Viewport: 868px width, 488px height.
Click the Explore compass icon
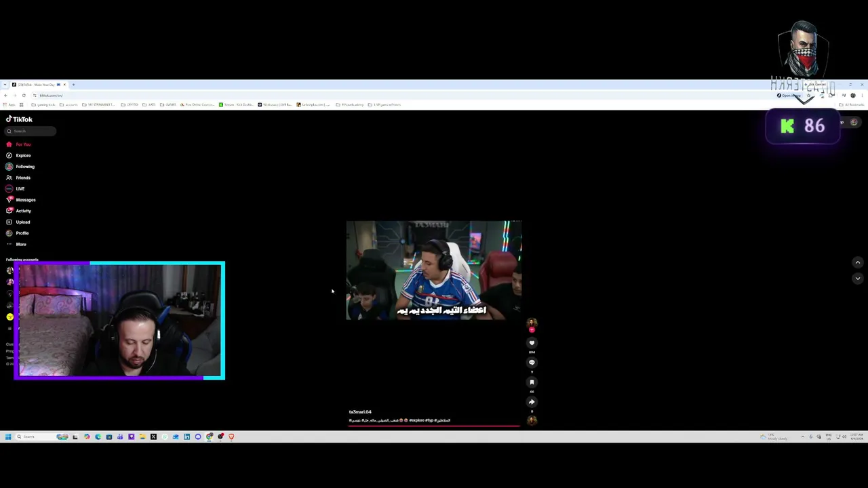(9, 155)
